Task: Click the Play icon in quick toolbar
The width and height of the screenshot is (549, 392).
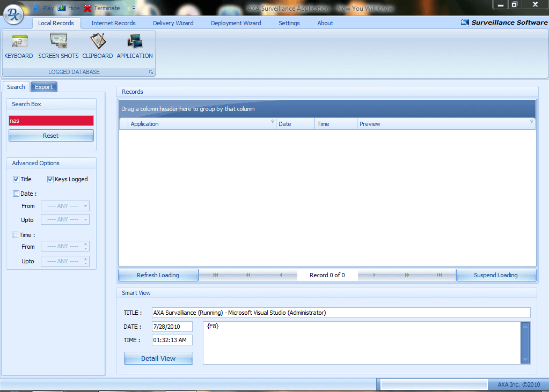Action: (x=37, y=8)
